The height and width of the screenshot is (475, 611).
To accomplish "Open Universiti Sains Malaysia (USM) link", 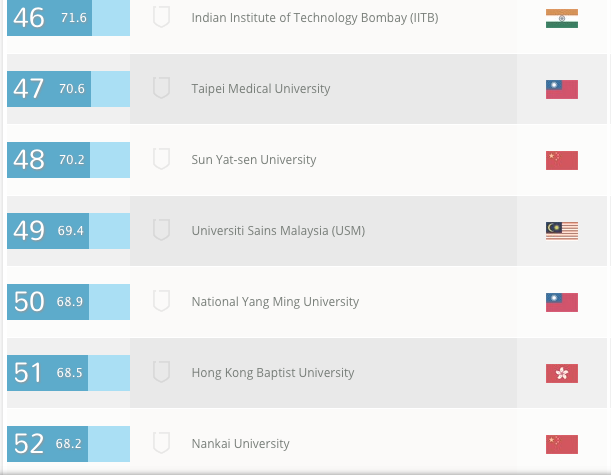I will click(278, 231).
